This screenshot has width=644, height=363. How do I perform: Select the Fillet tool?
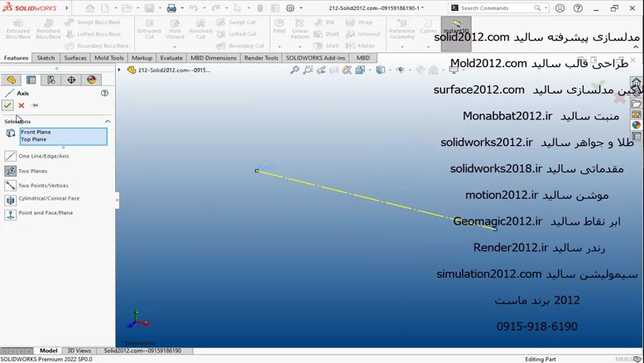click(x=279, y=26)
